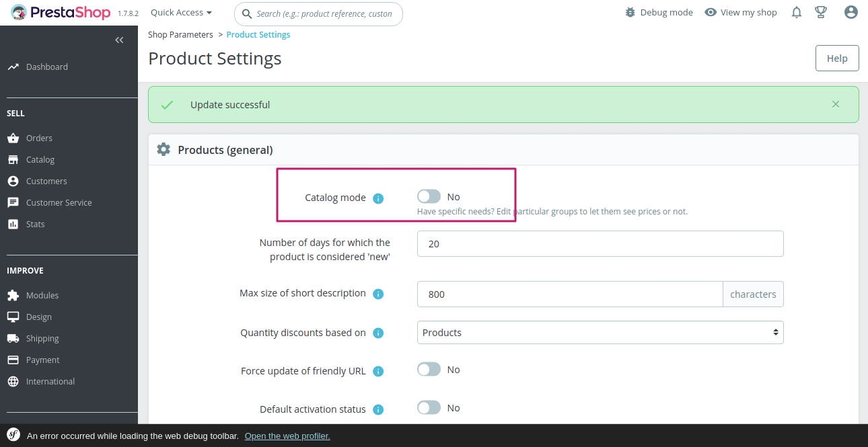The height and width of the screenshot is (447, 868).
Task: Click the 'Have specific needs?' help text
Action: coord(552,211)
